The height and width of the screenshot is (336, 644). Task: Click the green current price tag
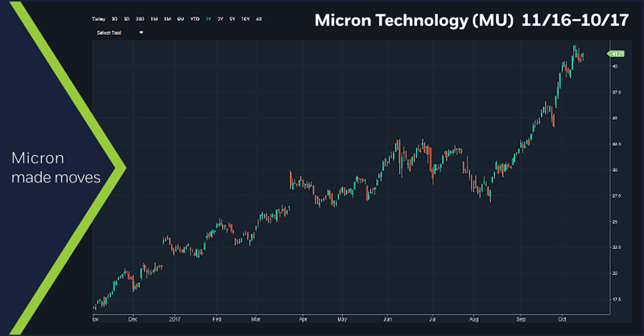[x=616, y=55]
